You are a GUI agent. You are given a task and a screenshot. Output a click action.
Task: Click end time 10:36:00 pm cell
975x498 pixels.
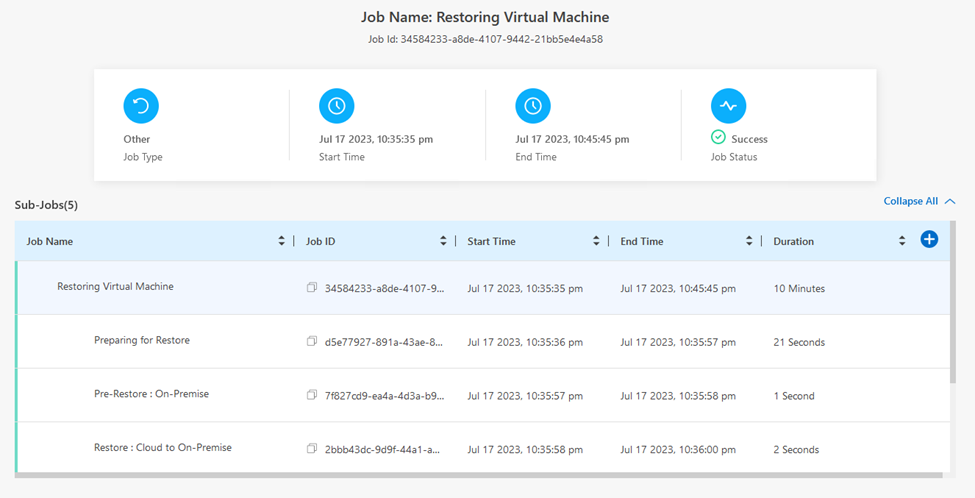(678, 449)
